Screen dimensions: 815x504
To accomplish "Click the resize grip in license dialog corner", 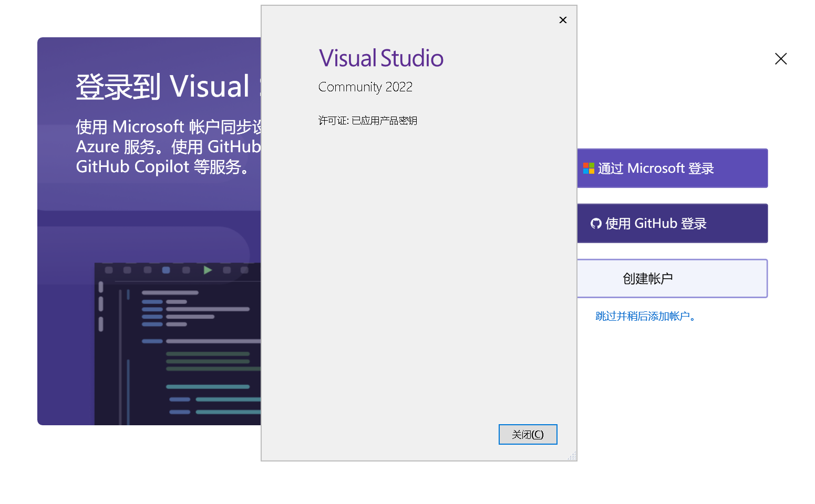I will 572,456.
